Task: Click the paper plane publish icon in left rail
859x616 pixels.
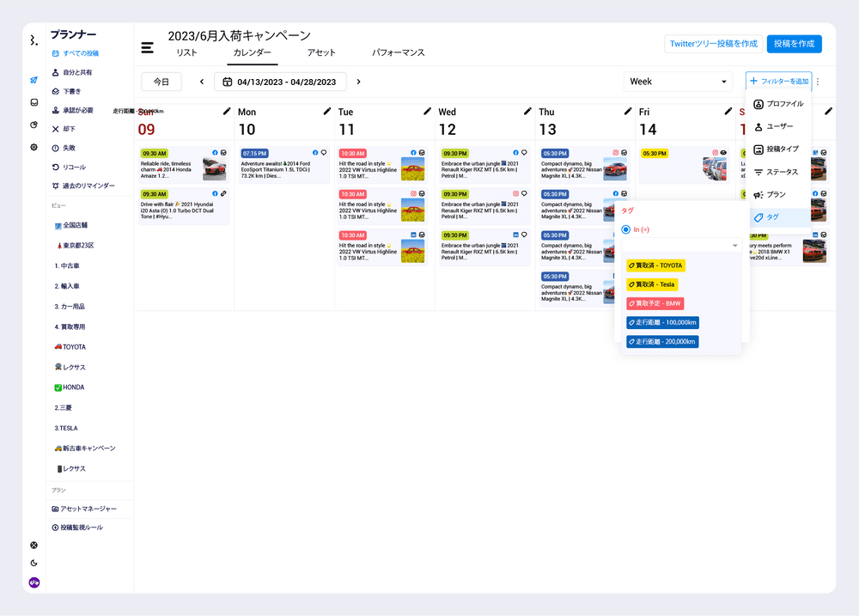Action: (34, 80)
